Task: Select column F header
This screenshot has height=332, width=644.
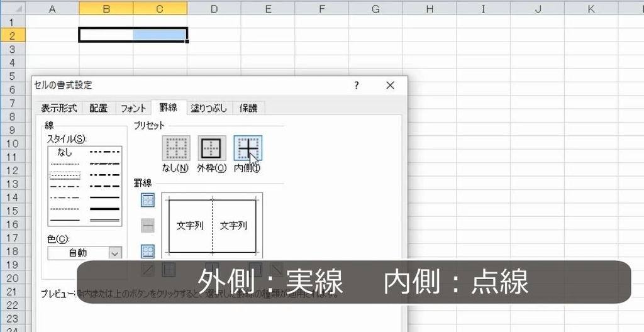Action: 321,9
